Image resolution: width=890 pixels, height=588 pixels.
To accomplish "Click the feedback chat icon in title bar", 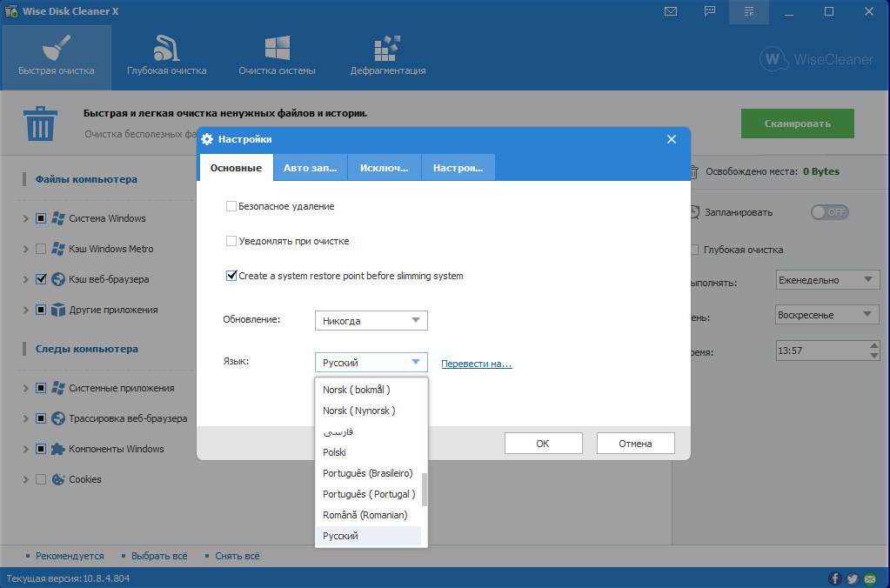I will pyautogui.click(x=710, y=11).
